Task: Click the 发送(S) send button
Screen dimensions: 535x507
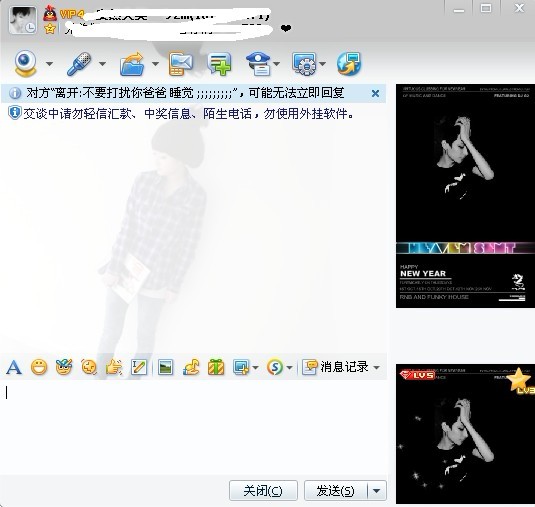Action: pos(335,491)
